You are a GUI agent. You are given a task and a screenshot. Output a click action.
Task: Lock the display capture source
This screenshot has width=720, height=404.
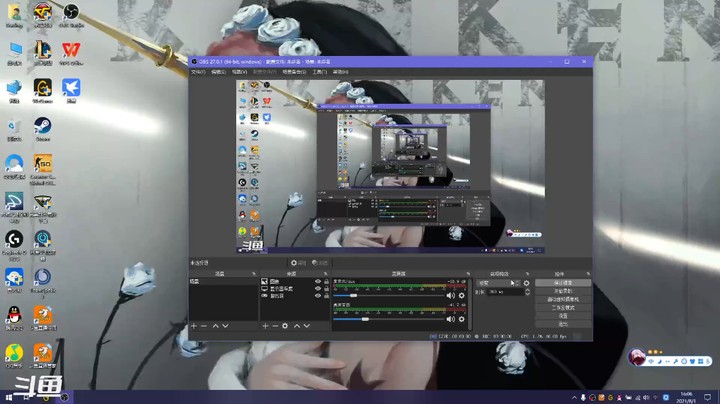[x=326, y=289]
